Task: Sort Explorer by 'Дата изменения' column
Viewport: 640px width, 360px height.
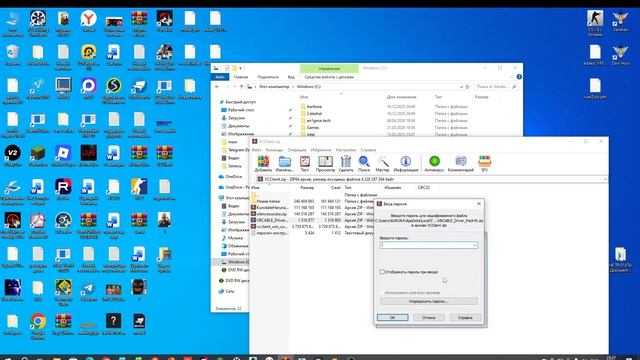Action: [402, 97]
